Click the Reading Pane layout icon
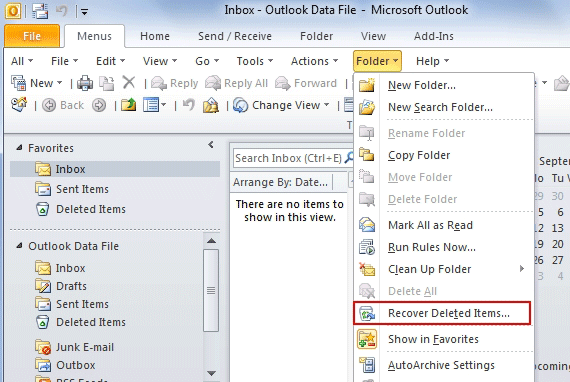Viewport: 570px width, 382px height. click(151, 105)
